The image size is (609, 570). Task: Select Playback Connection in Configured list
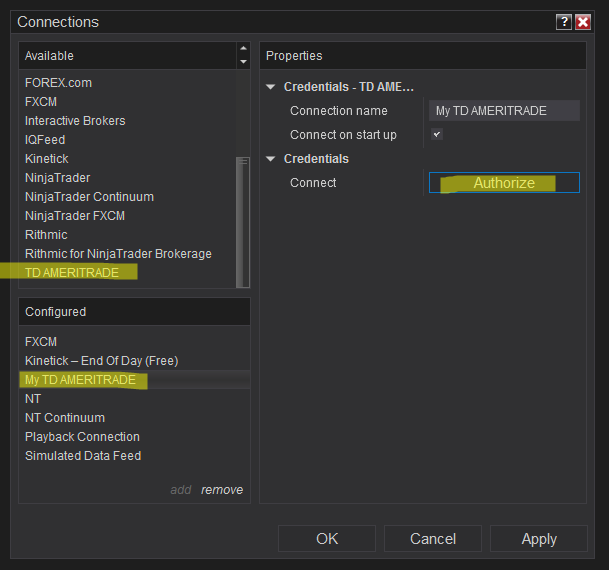(x=82, y=437)
